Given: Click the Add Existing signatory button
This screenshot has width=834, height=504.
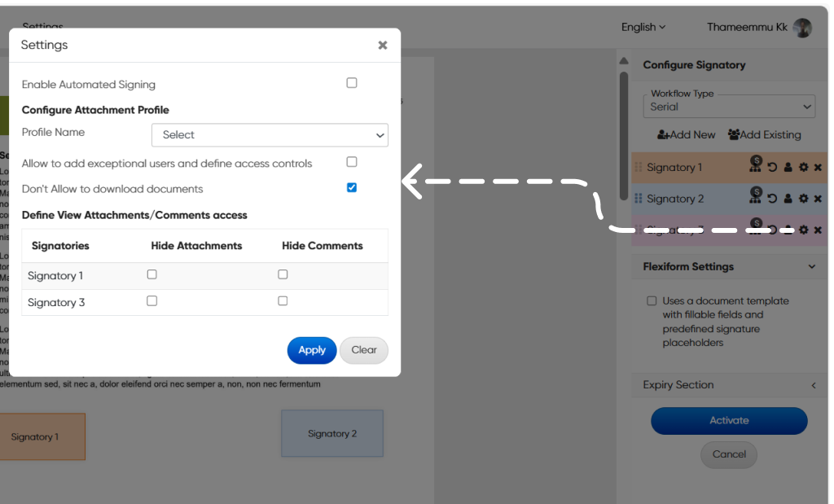Looking at the screenshot, I should point(764,135).
